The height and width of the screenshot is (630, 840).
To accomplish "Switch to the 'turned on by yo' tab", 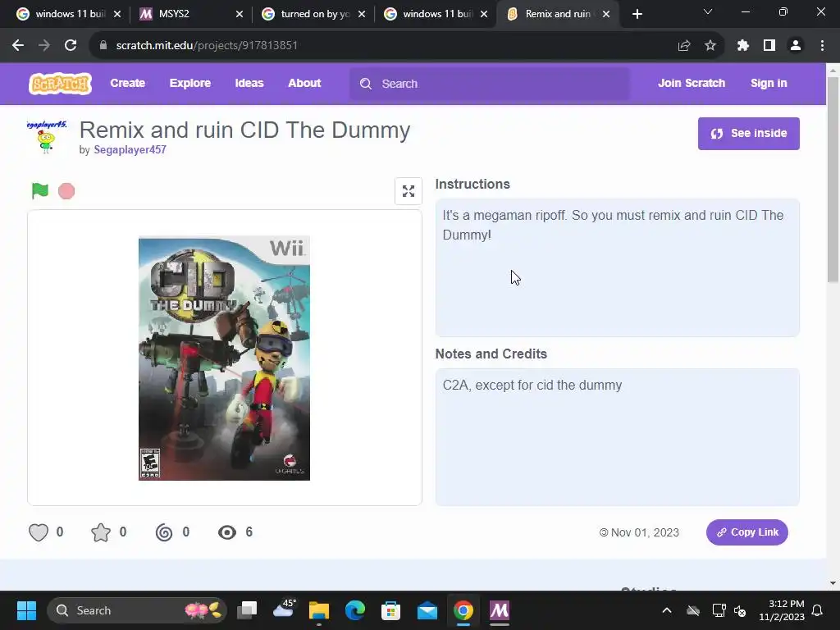I will click(x=313, y=14).
